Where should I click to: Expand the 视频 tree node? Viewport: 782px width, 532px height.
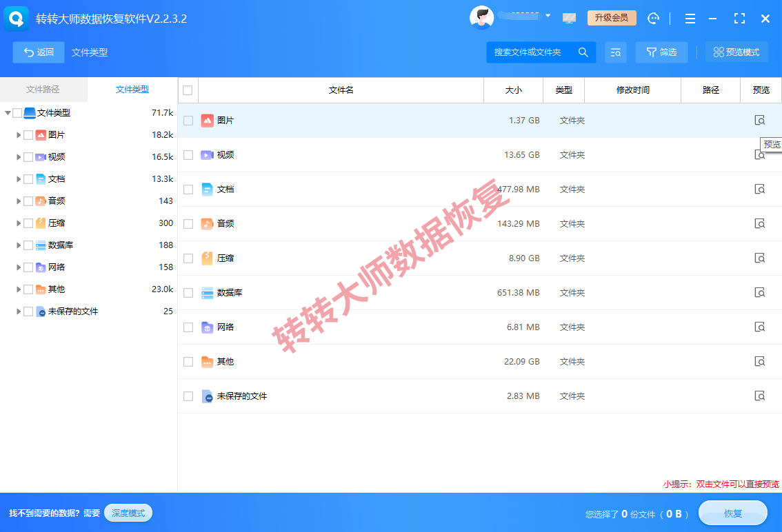(x=19, y=156)
